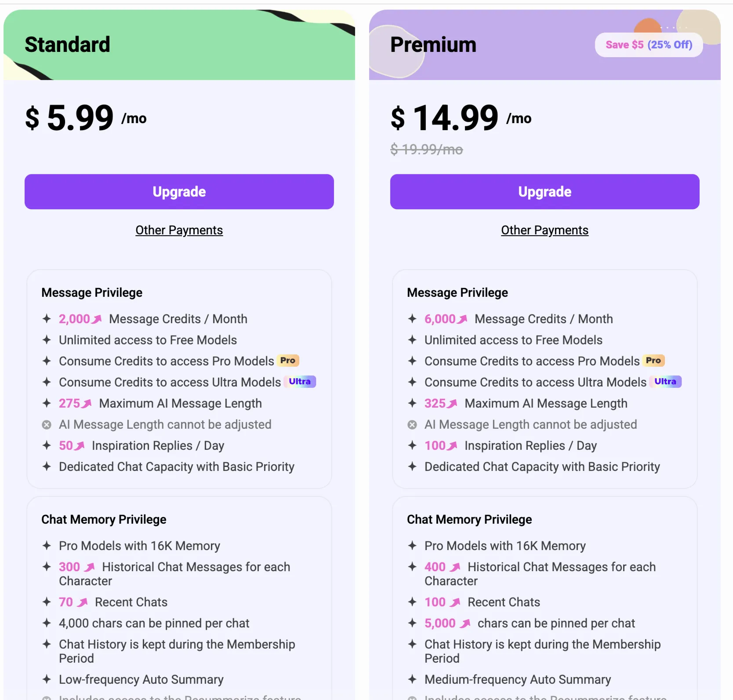Click the Premium plan Upgrade button
This screenshot has width=733, height=700.
544,192
